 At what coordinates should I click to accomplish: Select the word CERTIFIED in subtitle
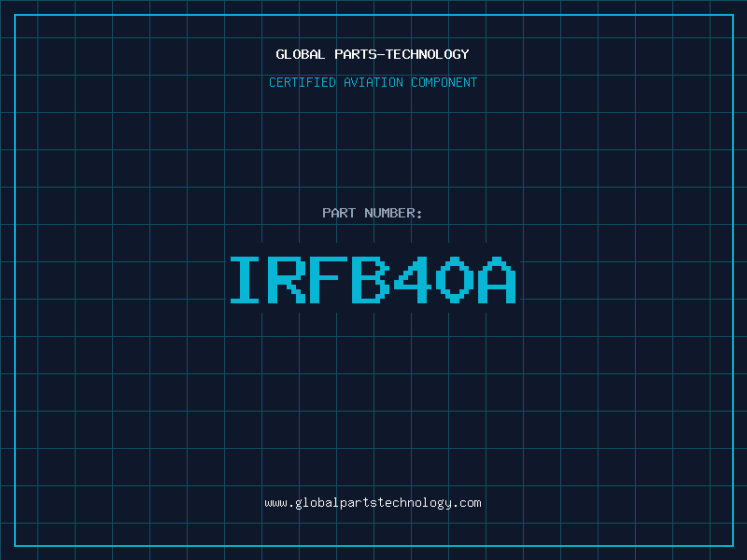click(x=301, y=82)
